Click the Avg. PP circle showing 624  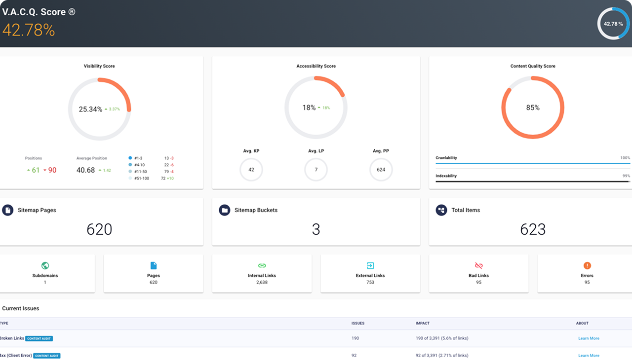pos(381,170)
